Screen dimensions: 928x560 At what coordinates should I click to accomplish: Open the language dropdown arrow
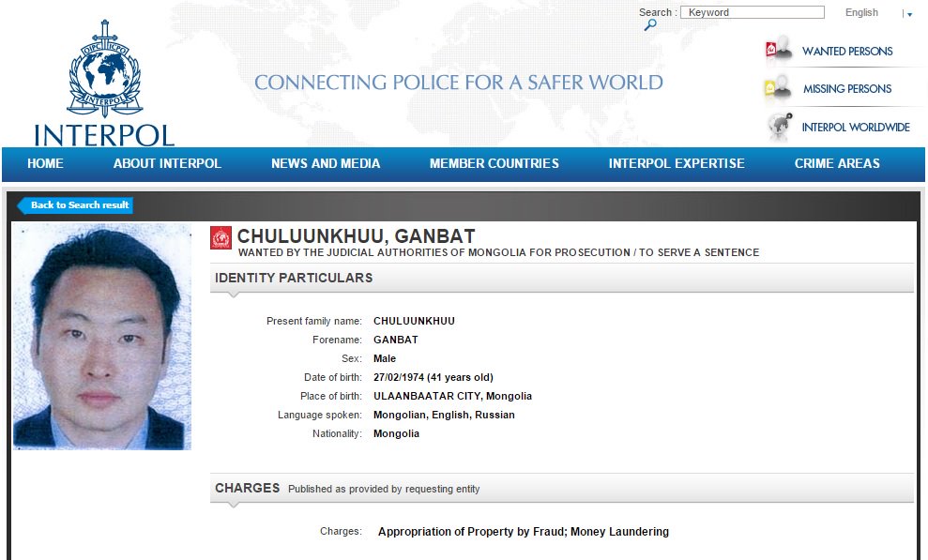[x=908, y=14]
